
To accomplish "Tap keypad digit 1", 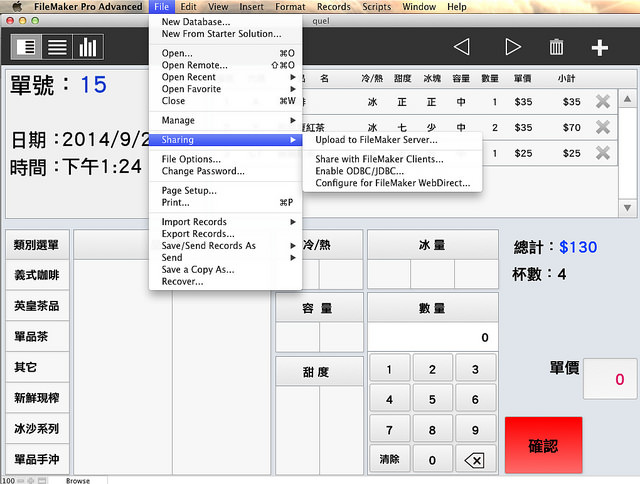I will pos(389,370).
